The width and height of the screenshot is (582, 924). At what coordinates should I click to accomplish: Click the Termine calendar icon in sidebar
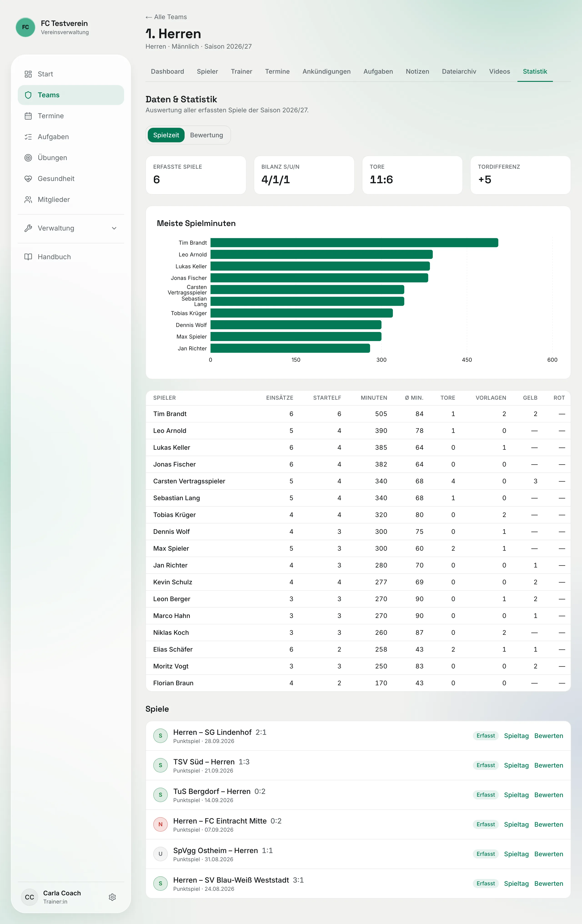point(28,116)
